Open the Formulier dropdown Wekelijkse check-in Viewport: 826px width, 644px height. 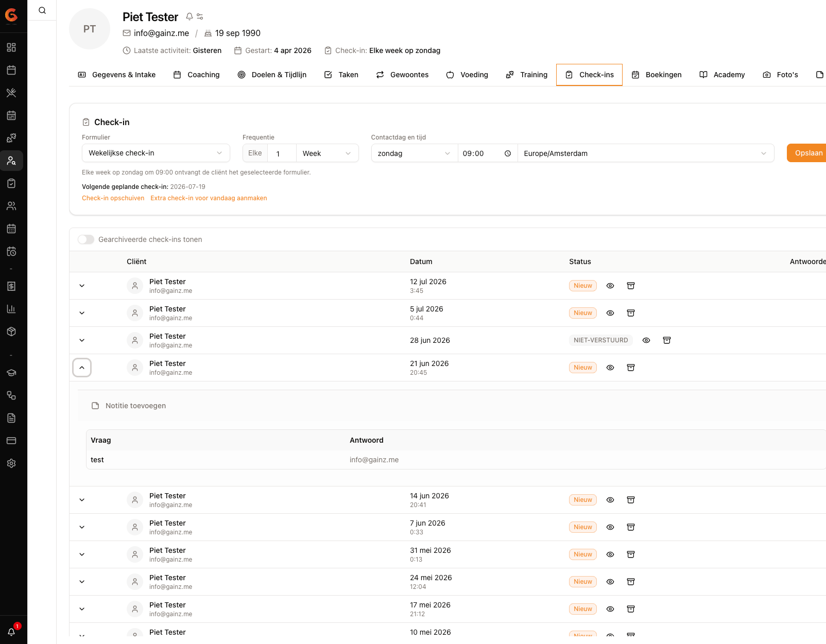[x=156, y=153]
